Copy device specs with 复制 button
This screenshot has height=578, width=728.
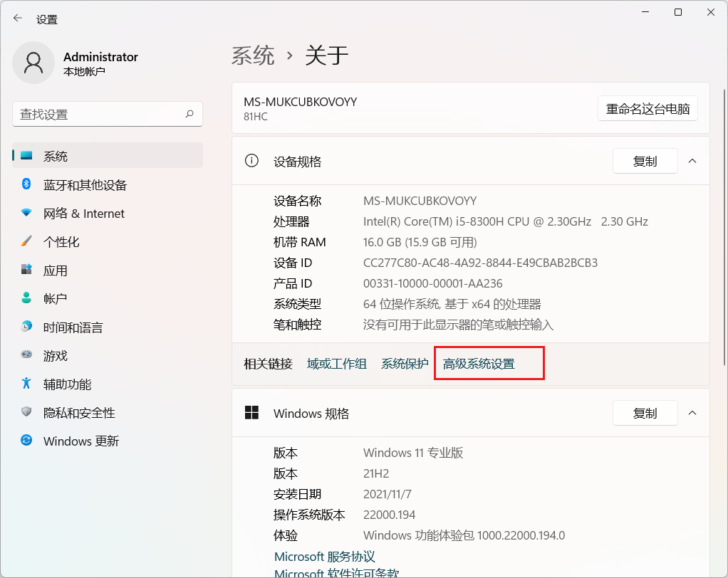tap(645, 161)
